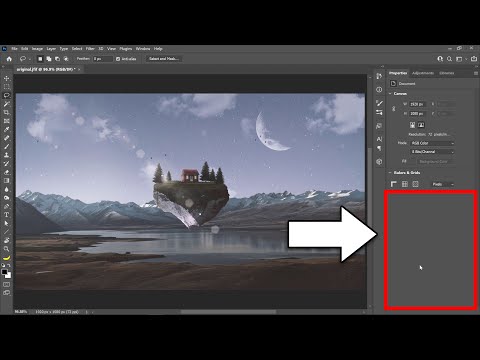480x360 pixels.
Task: Select the Eraser tool
Action: pyautogui.click(x=6, y=172)
